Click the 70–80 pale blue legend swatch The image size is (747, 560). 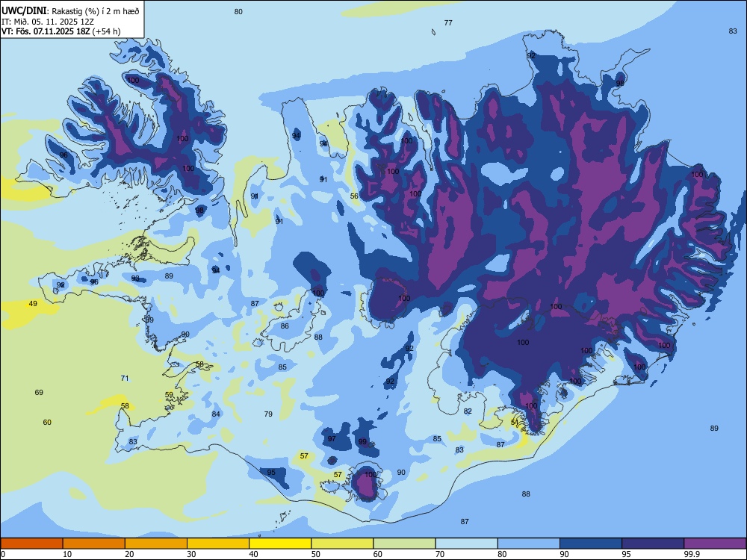(x=466, y=544)
